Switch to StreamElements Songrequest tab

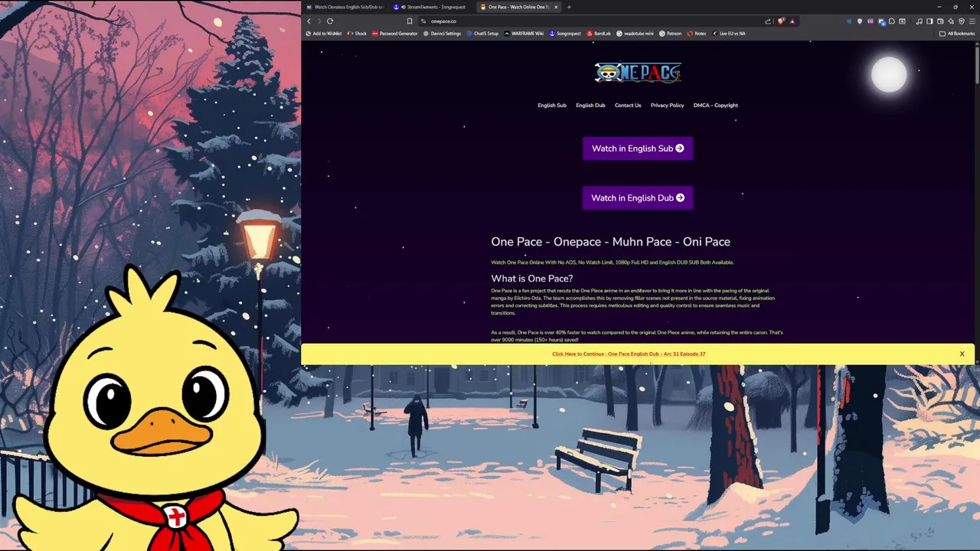(432, 7)
